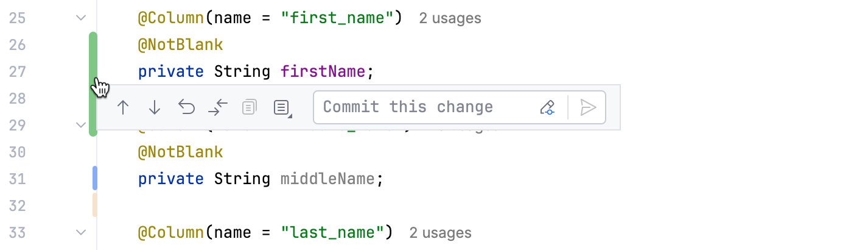Focus the 'Commit this change' message field
Screen dimensions: 868x250
click(x=426, y=108)
